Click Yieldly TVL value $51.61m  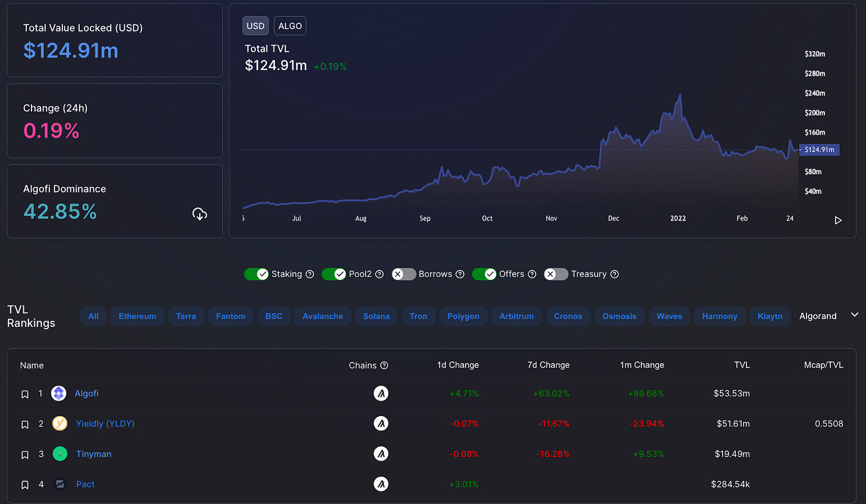[733, 424]
